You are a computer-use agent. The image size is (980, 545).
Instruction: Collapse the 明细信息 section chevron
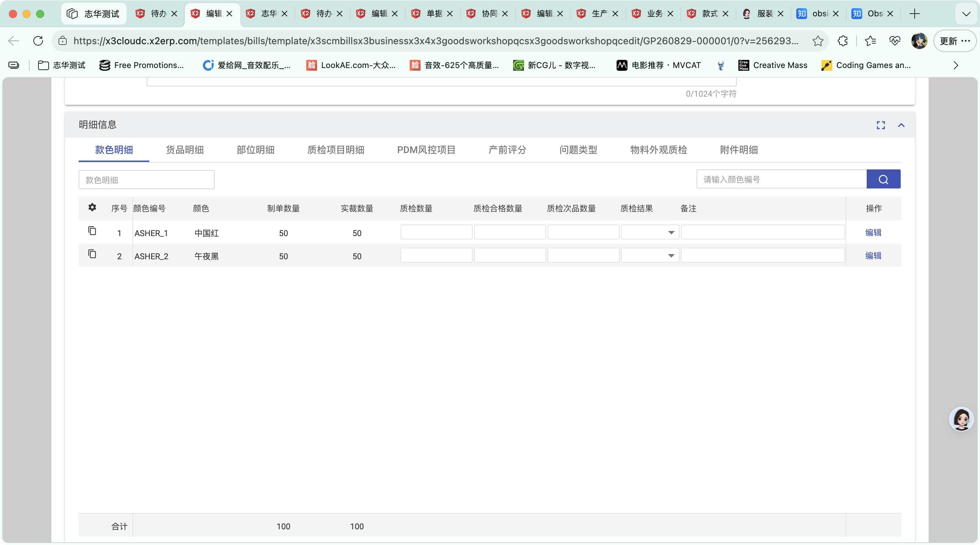point(901,125)
